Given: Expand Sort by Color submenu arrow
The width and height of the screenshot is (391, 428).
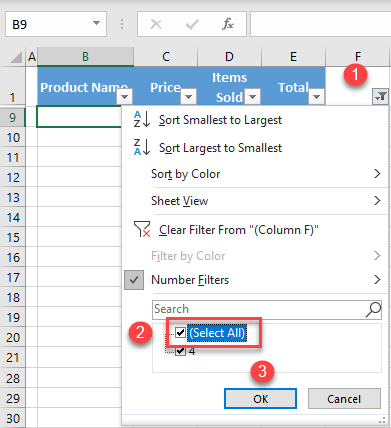Looking at the screenshot, I should pyautogui.click(x=377, y=174).
